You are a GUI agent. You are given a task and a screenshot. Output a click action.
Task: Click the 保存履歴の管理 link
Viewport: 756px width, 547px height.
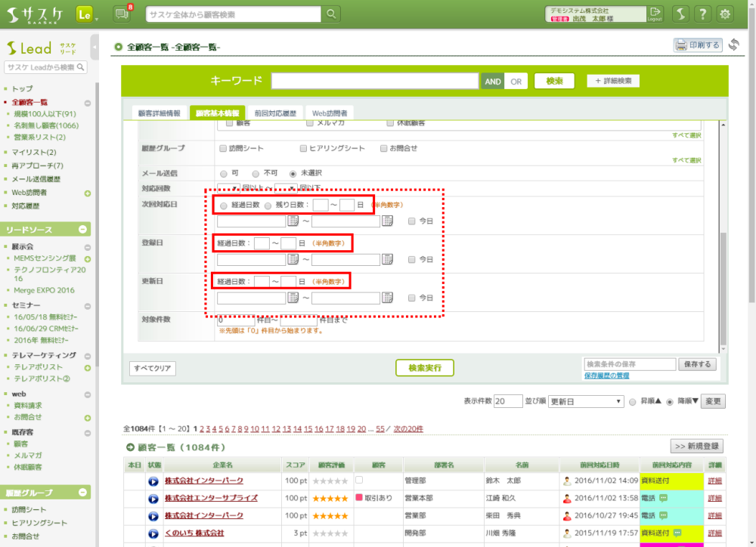[x=606, y=375]
